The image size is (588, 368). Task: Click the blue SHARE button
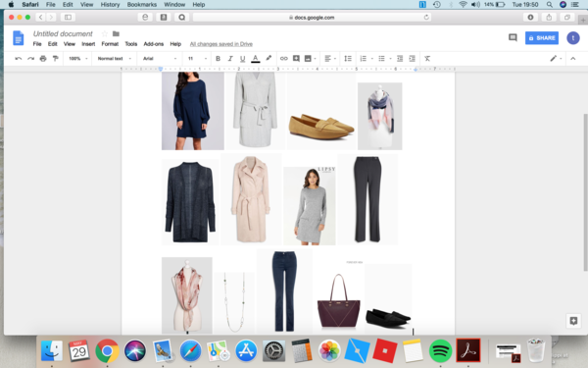[542, 38]
